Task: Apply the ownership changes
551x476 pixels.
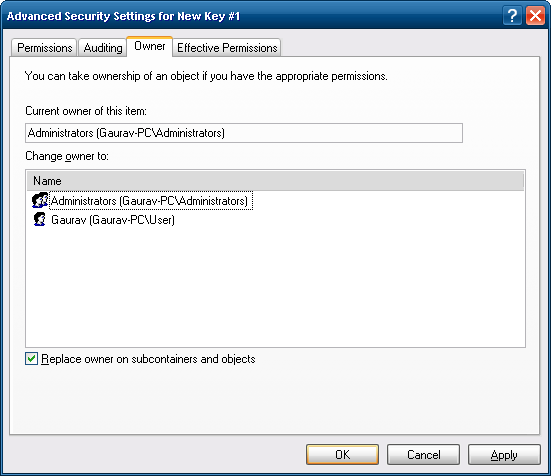Action: click(504, 455)
